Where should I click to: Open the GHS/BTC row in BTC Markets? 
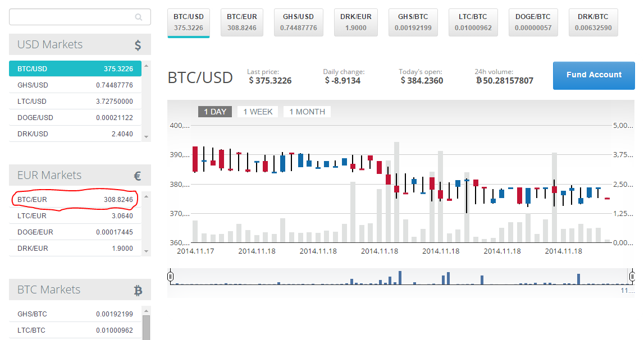[75, 314]
